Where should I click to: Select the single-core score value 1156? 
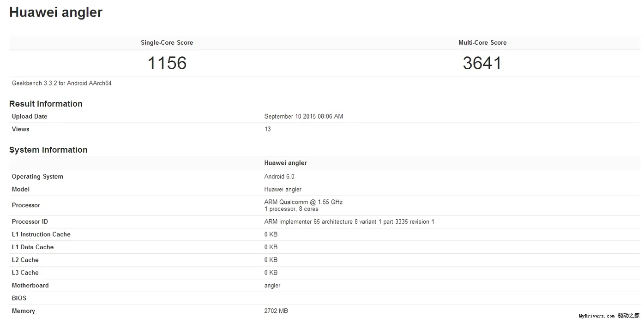(x=167, y=63)
